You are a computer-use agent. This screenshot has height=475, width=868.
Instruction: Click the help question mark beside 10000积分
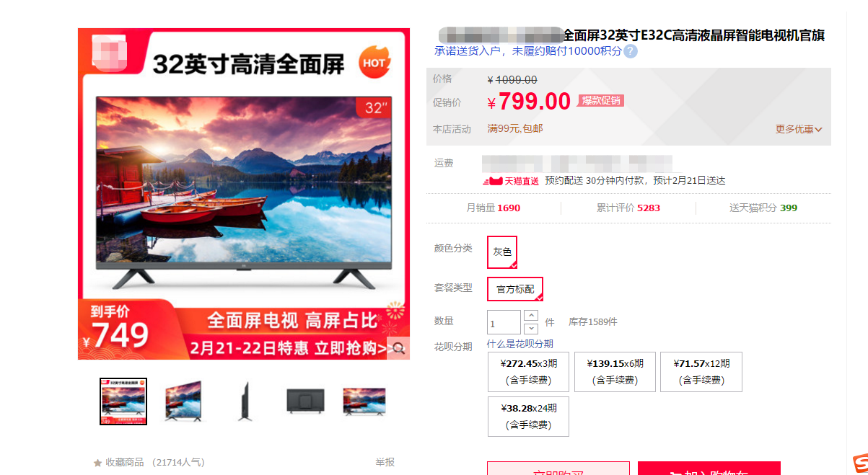pos(631,51)
